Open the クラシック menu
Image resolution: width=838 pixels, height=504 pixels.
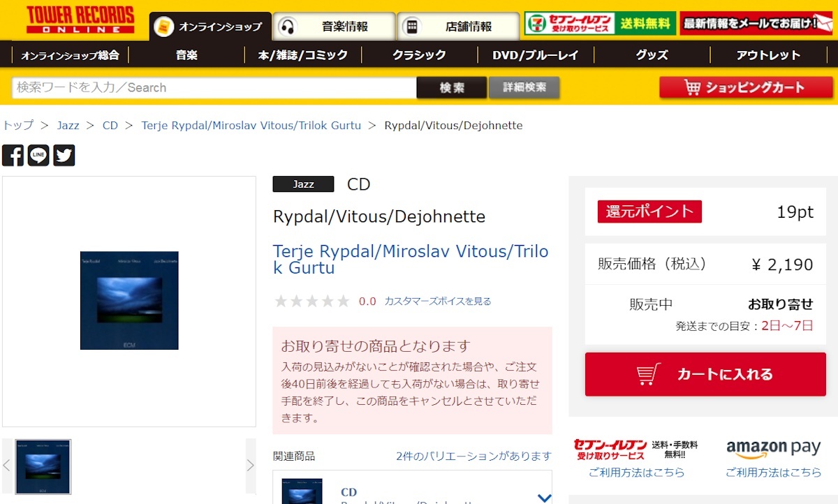(x=419, y=55)
